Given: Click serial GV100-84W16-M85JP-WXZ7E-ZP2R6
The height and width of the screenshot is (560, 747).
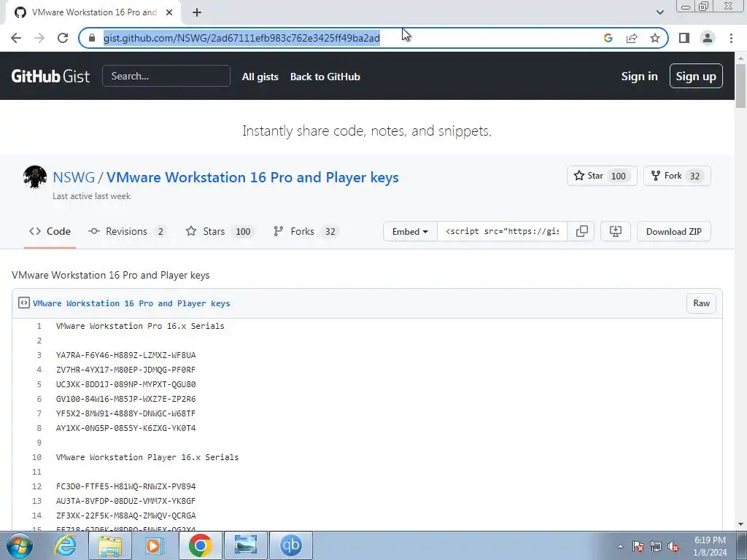Looking at the screenshot, I should [x=125, y=399].
